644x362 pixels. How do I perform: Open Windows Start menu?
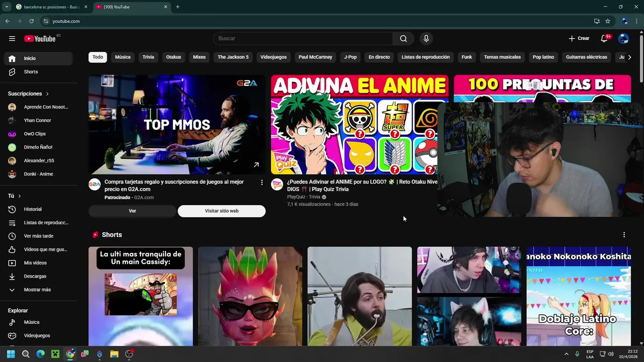tap(11, 354)
